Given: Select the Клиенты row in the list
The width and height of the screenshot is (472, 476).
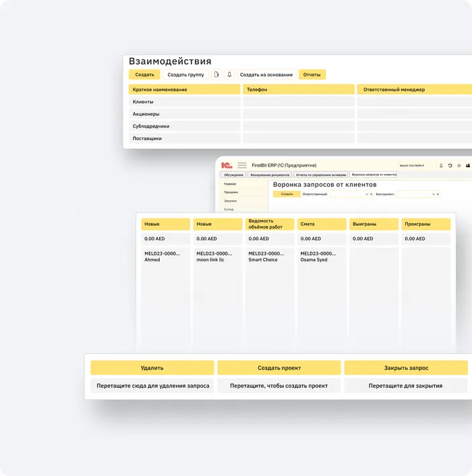Looking at the screenshot, I should coord(184,102).
